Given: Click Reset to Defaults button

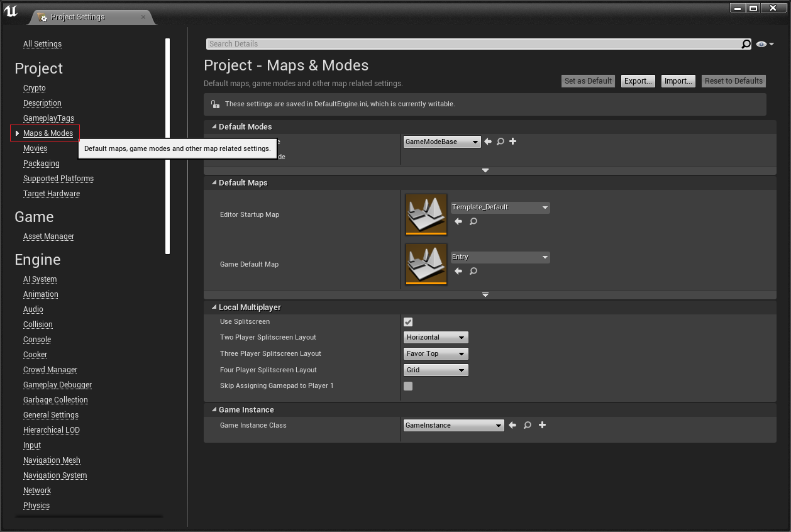Looking at the screenshot, I should (x=734, y=81).
